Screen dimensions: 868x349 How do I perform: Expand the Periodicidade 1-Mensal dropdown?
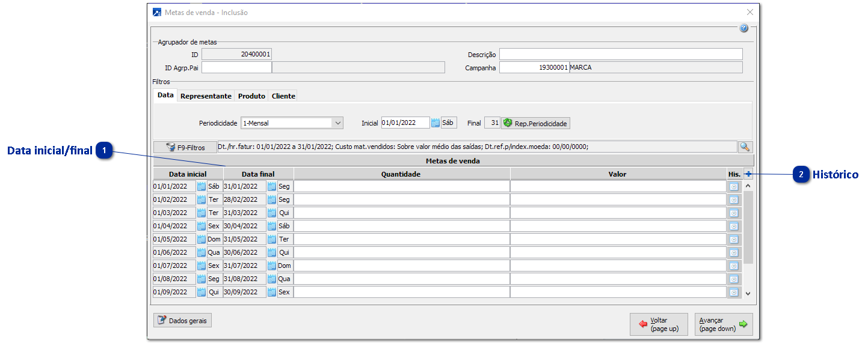pyautogui.click(x=337, y=123)
